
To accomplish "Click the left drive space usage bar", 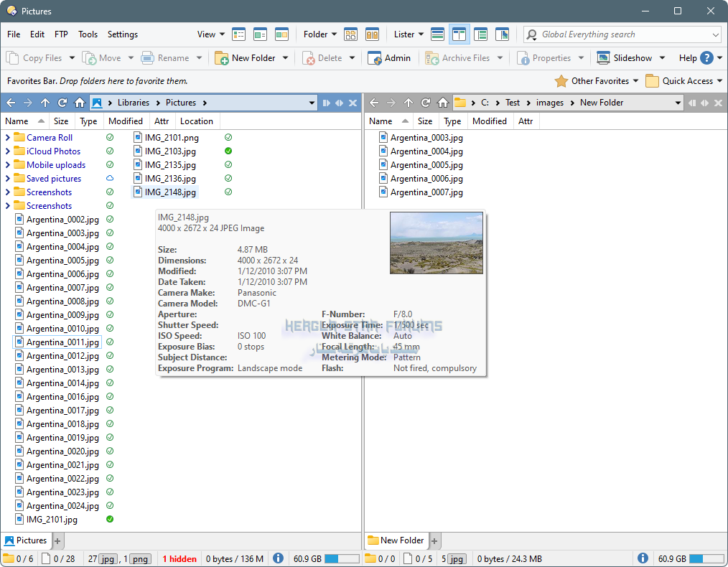I will pyautogui.click(x=342, y=558).
